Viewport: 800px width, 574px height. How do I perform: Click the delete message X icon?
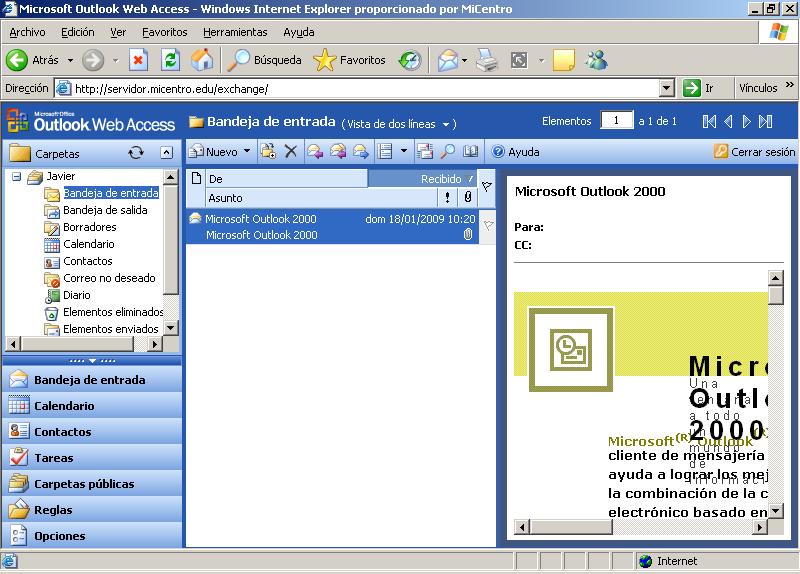291,152
